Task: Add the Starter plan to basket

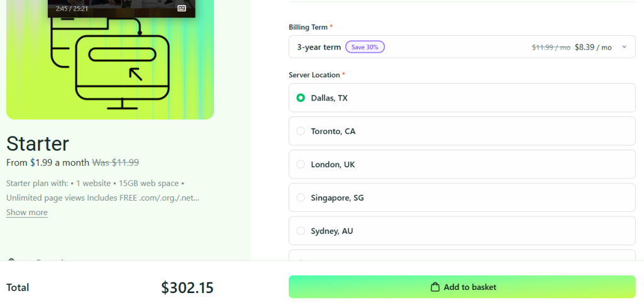Action: [462, 287]
